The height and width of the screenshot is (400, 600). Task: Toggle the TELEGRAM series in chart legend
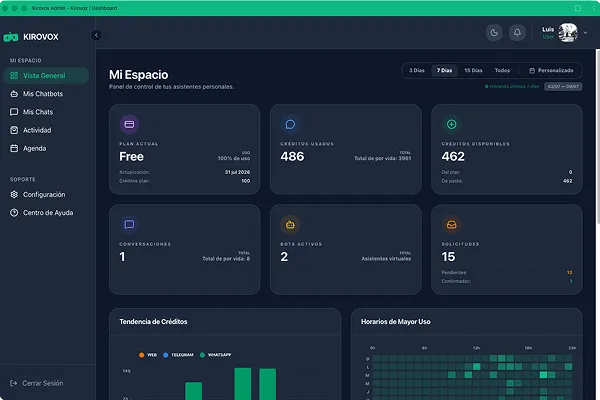point(178,355)
